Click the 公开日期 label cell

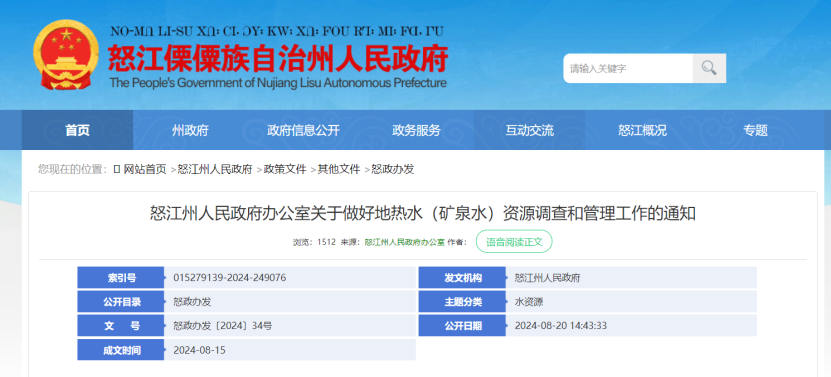tap(462, 326)
